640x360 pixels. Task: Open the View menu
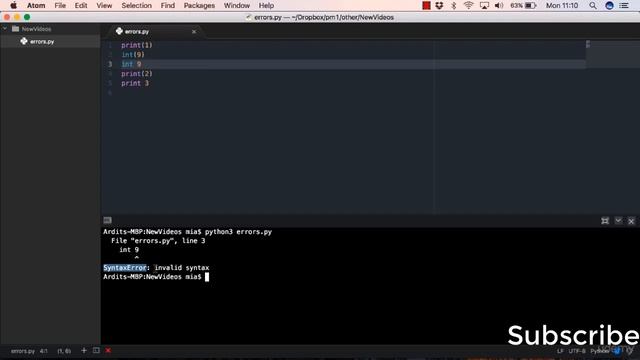(104, 5)
